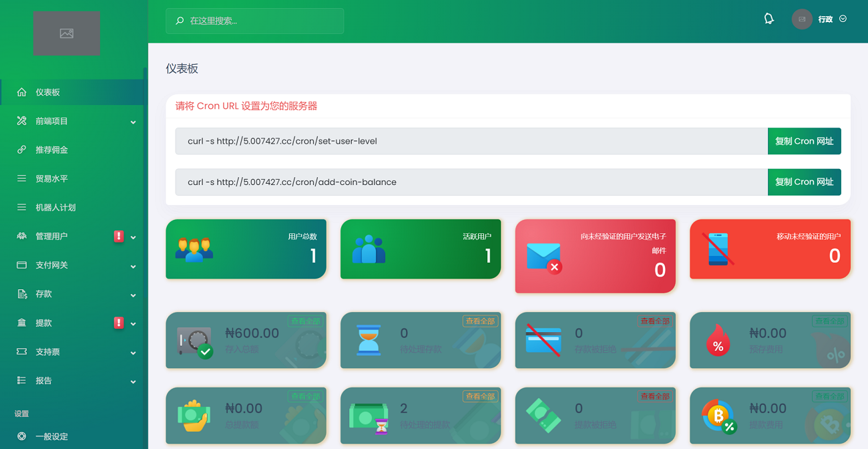Click the user avatar in top header
Image resolution: width=868 pixels, height=449 pixels.
pyautogui.click(x=802, y=19)
